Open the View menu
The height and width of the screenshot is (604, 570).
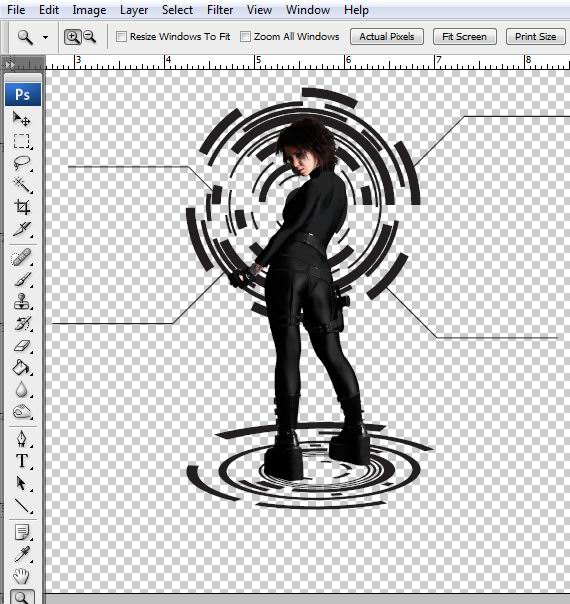point(259,10)
